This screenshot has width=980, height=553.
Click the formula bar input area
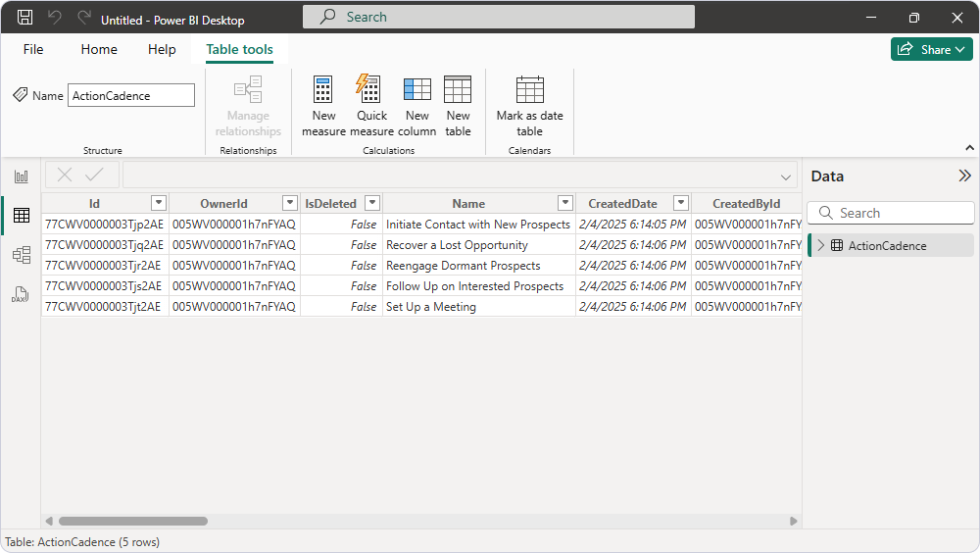point(460,175)
